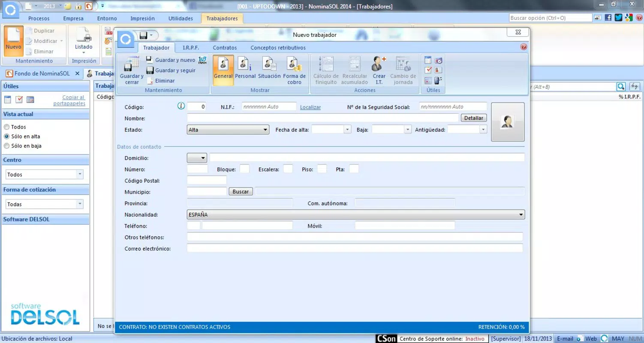Click the NominaSOL round button in dialog
The height and width of the screenshot is (343, 644).
pyautogui.click(x=126, y=39)
